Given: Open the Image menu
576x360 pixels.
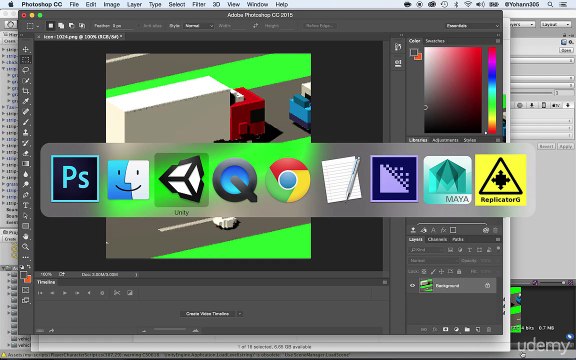Looking at the screenshot, I should tap(112, 4).
